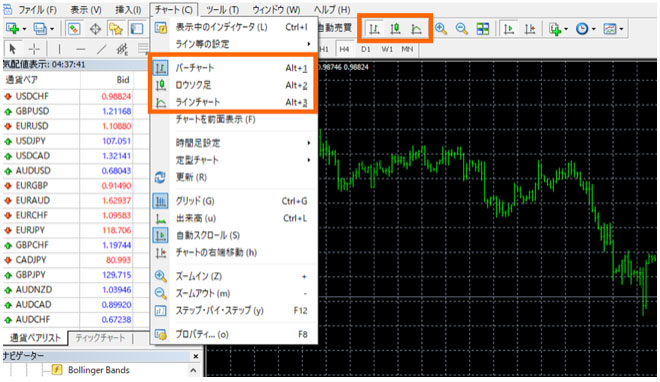
Task: Select the W1 timeframe button
Action: [387, 49]
